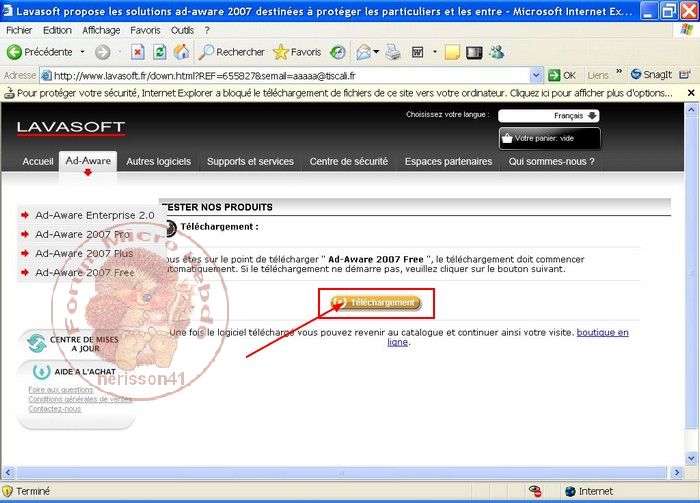Click the black screen toolbar icon
This screenshot has height=503, width=700.
click(474, 53)
